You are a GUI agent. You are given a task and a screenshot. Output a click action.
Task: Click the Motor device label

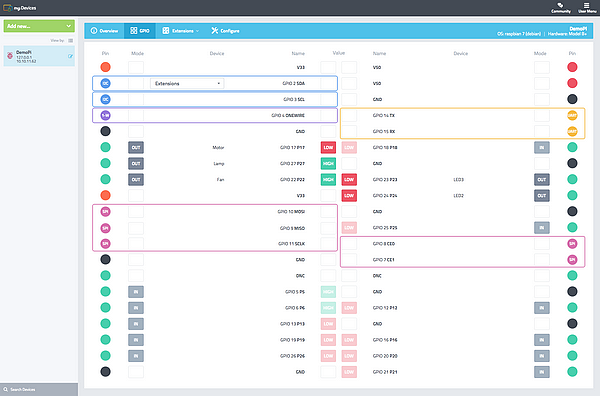click(x=218, y=147)
